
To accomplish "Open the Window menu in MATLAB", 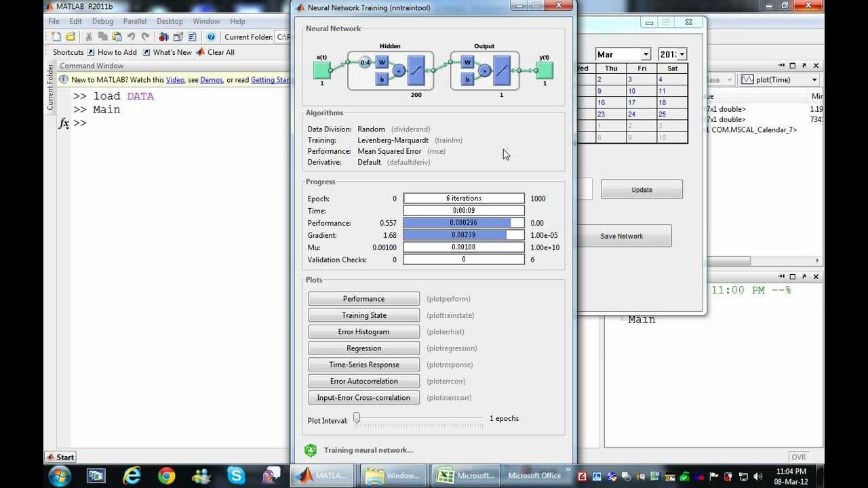I will [206, 21].
